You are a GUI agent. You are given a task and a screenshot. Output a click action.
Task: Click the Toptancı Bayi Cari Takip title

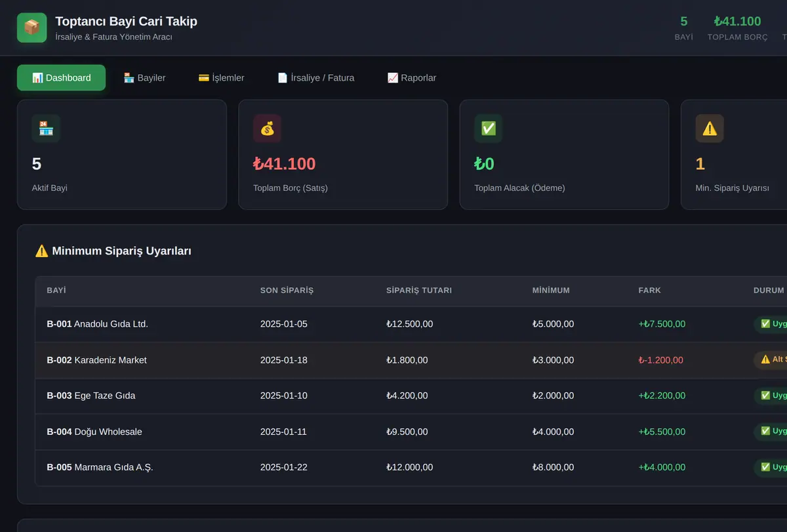(x=127, y=21)
